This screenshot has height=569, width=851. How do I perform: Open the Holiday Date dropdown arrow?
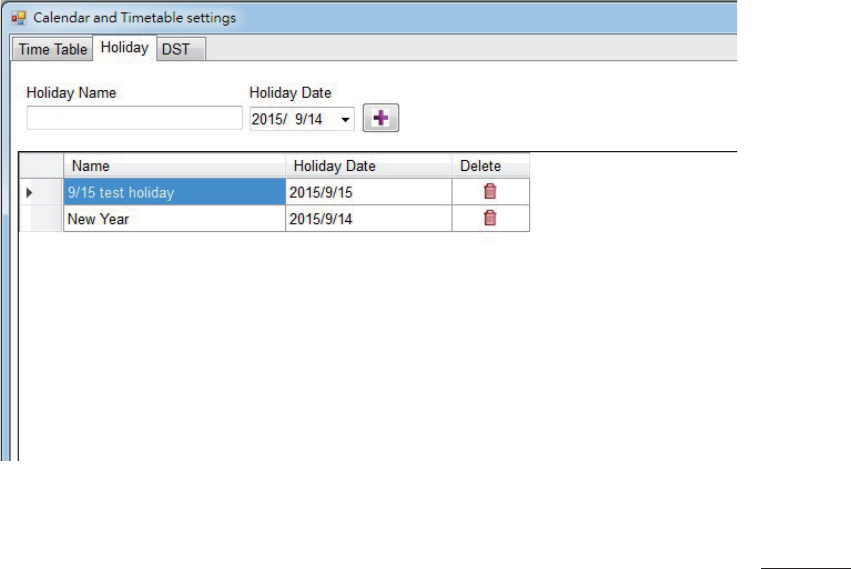(x=345, y=119)
